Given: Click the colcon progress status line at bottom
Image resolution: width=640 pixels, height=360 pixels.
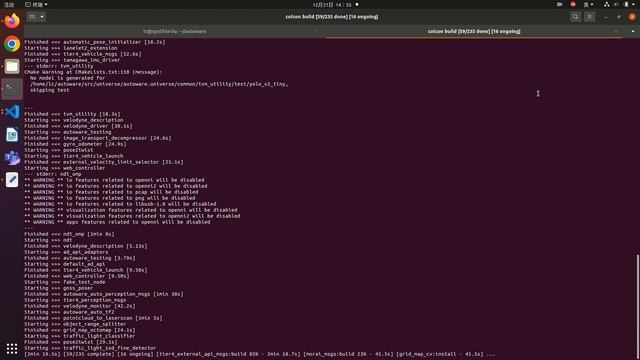Looking at the screenshot, I should click(x=260, y=354).
